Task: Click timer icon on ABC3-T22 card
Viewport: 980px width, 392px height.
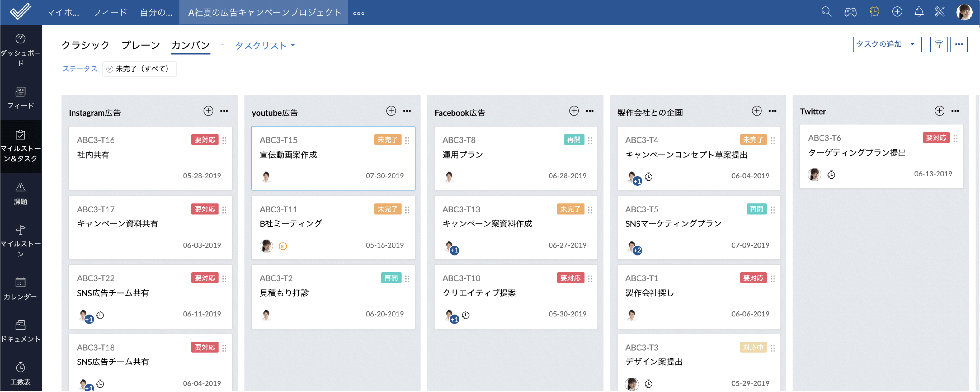Action: 100,315
